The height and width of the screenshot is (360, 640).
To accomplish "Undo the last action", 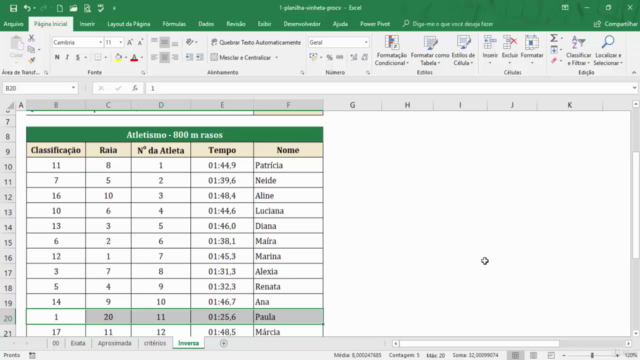I will (27, 8).
